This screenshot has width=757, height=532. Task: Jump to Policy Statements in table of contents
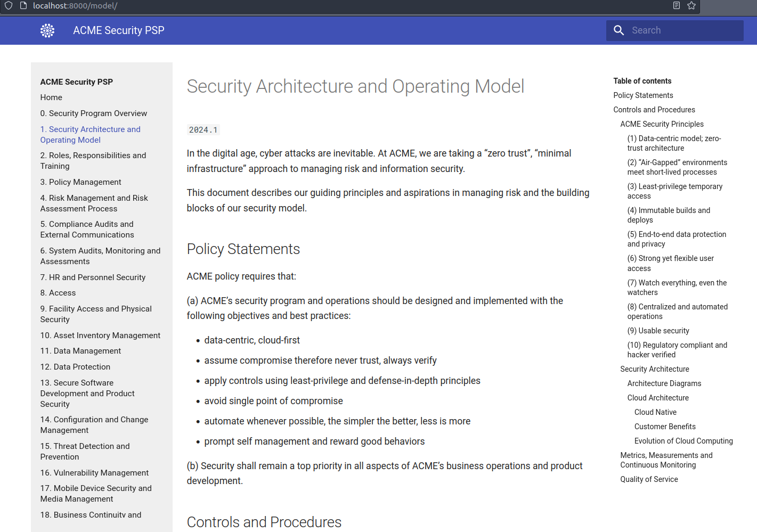click(x=643, y=95)
